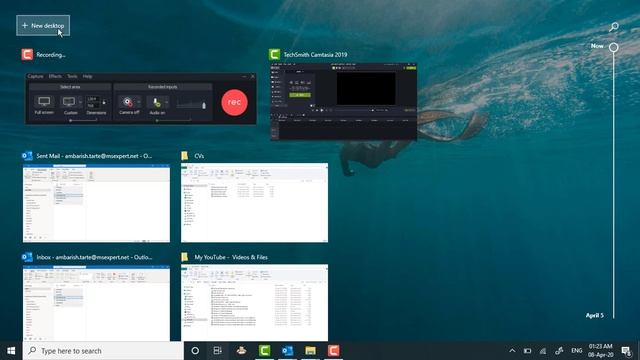Open File Explorer icon on taskbar

[311, 351]
